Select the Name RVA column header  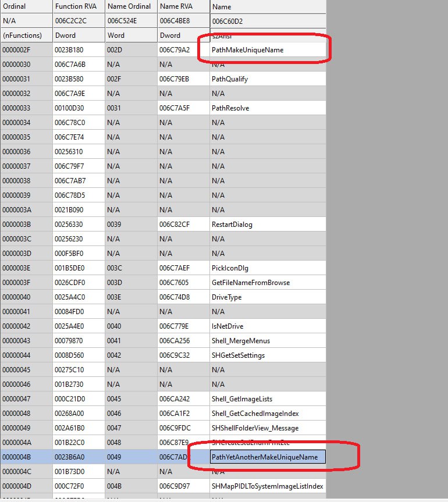point(183,6)
